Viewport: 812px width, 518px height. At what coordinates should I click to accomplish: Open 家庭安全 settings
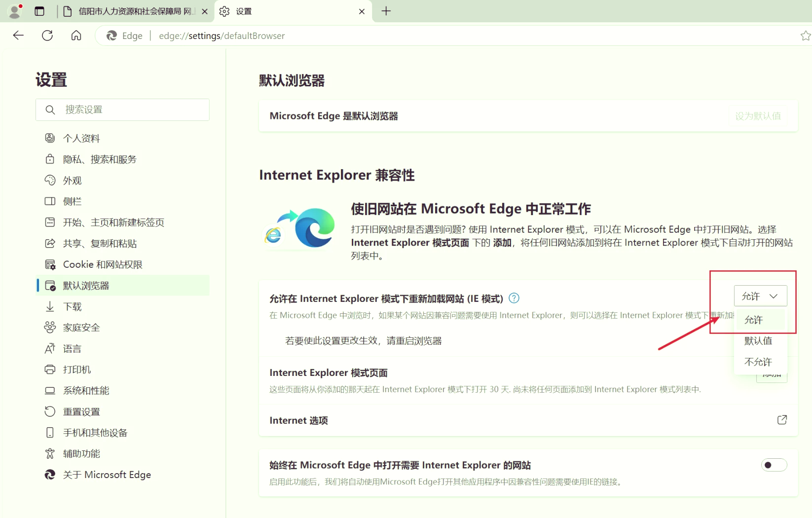(123, 328)
